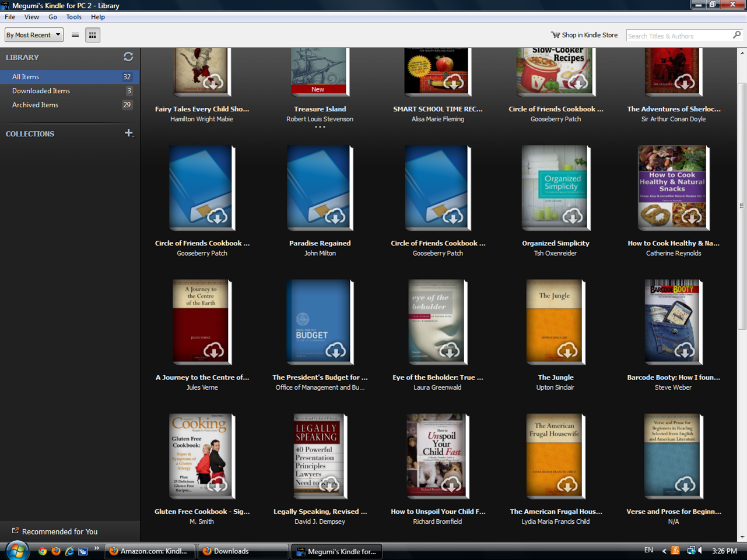This screenshot has height=560, width=747.
Task: Click the library sync refresh icon
Action: [128, 57]
